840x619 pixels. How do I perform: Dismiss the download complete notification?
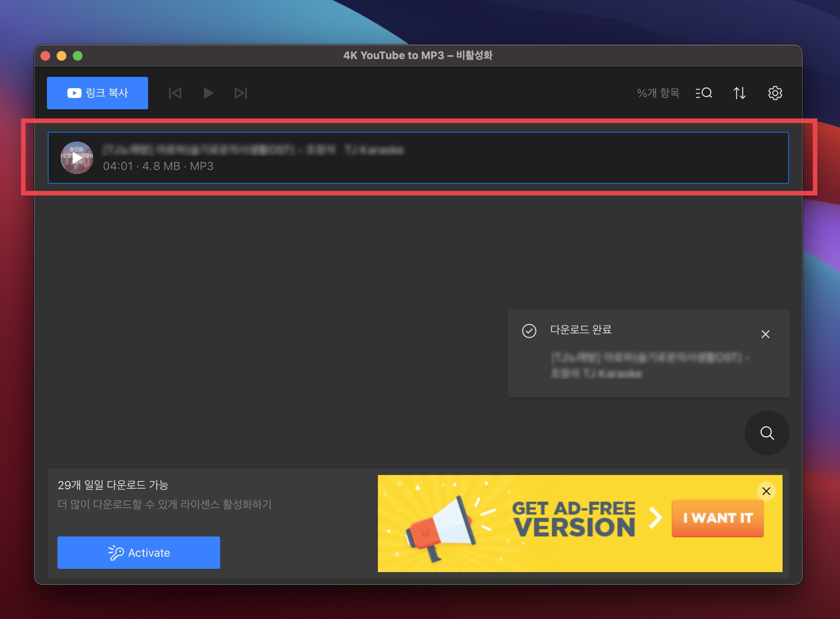point(765,334)
